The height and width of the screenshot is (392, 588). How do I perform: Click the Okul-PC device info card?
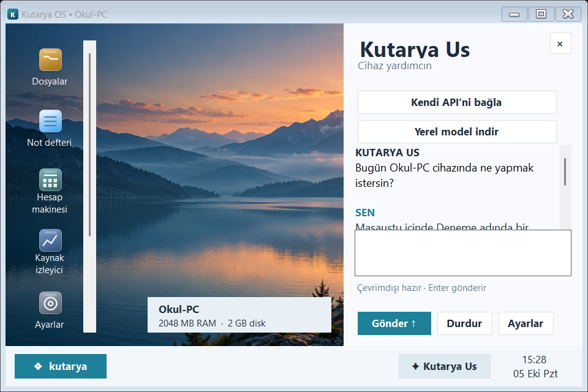(x=239, y=315)
